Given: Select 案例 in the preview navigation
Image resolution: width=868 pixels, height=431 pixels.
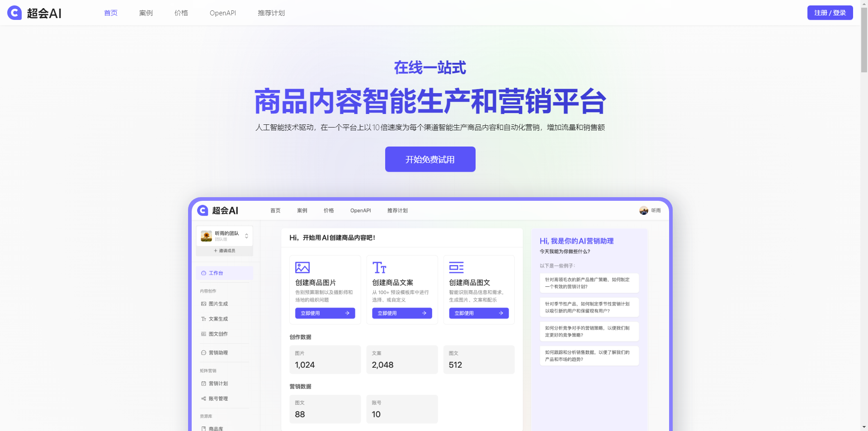Looking at the screenshot, I should coord(302,210).
